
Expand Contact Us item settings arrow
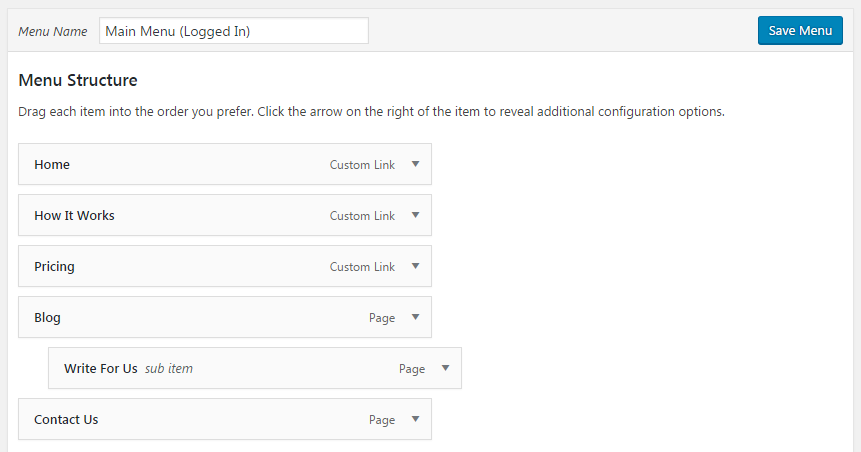click(x=415, y=420)
